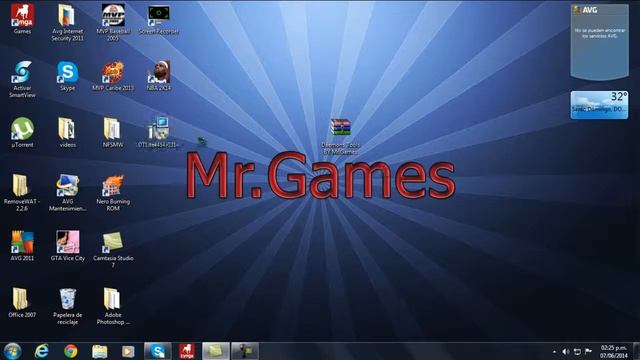The image size is (640, 360).
Task: Open the Zynga Games desktop shortcut
Action: (22, 19)
